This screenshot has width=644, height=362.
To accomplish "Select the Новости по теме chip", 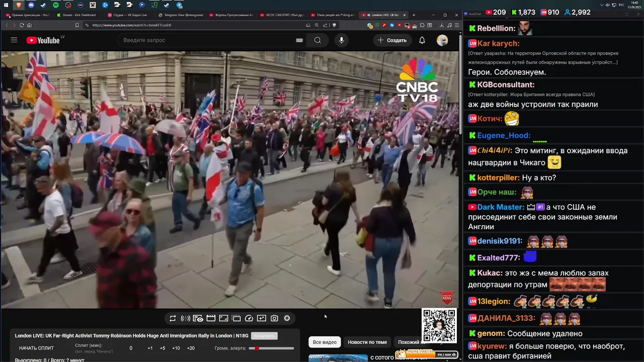I will (x=367, y=342).
